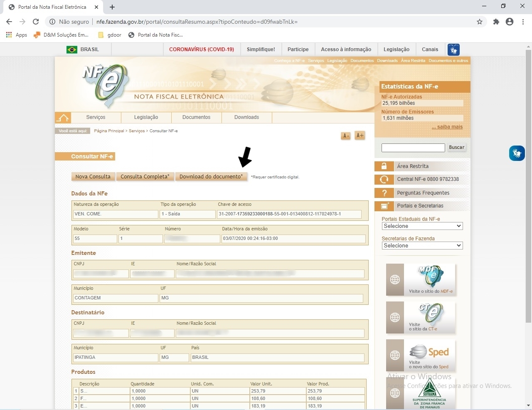This screenshot has height=410, width=532.
Task: Open Canais in government bar
Action: [430, 49]
